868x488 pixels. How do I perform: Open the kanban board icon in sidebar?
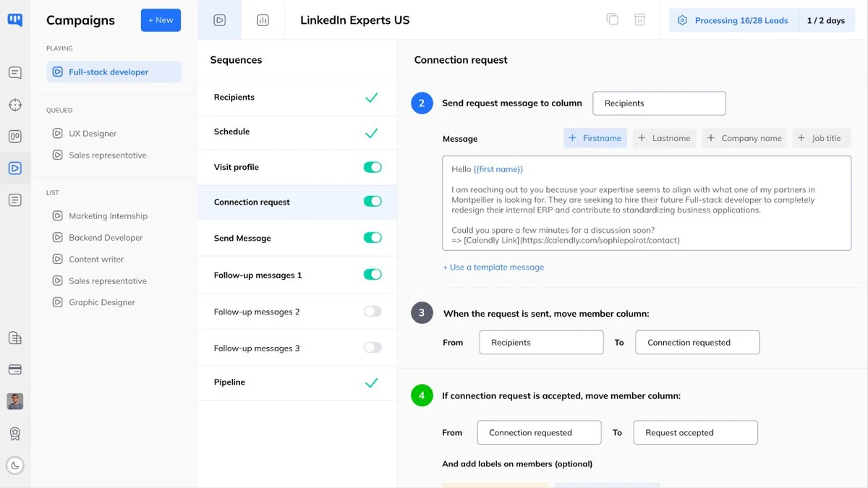click(x=15, y=137)
